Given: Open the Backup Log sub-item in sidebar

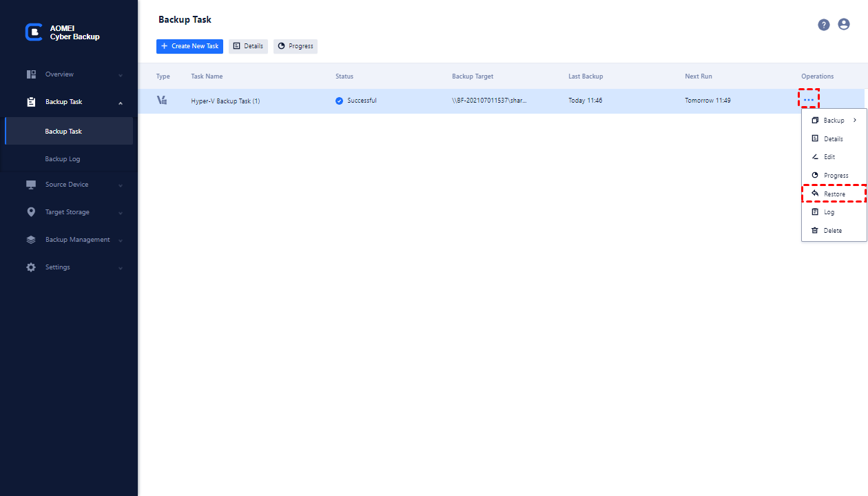Looking at the screenshot, I should coord(69,159).
